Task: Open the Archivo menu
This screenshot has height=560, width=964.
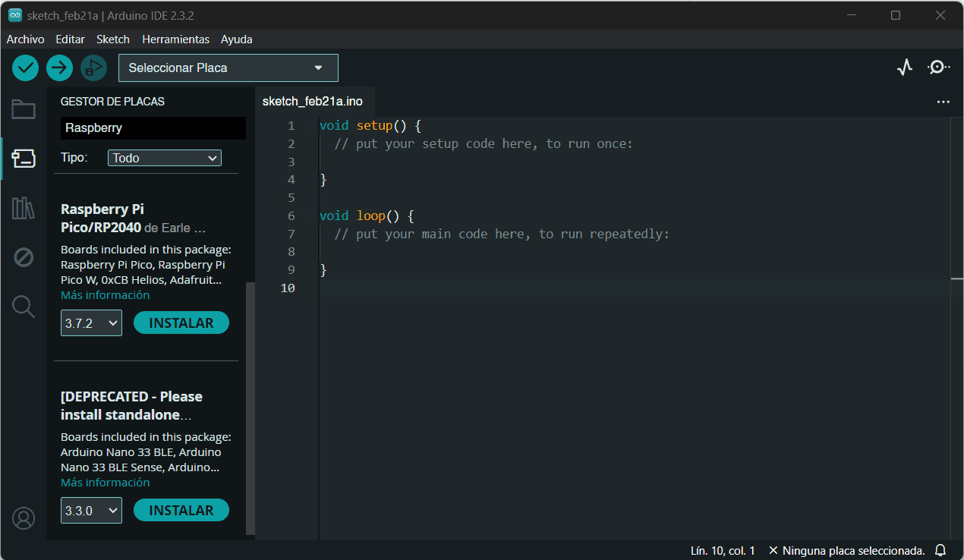Action: click(26, 39)
